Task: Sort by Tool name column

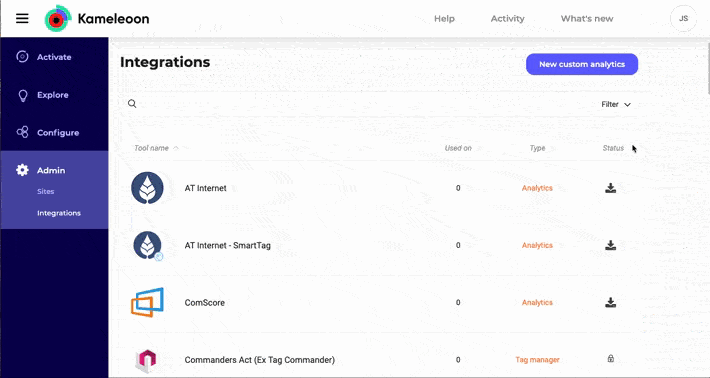Action: [x=156, y=148]
